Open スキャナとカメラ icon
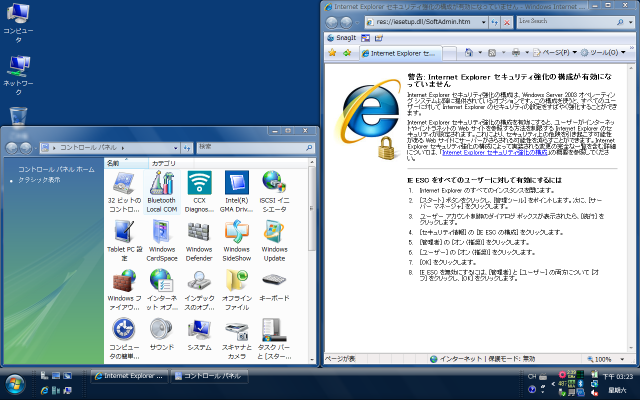 coord(237,339)
